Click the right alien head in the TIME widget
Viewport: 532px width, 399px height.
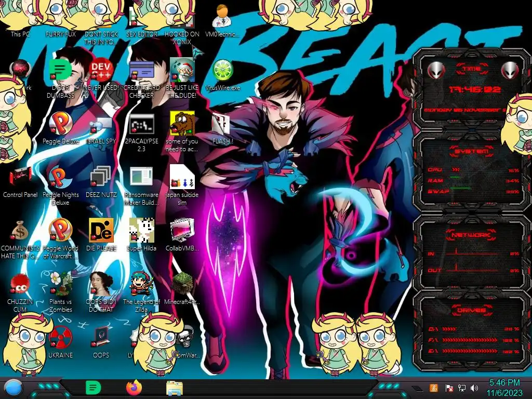[x=510, y=71]
